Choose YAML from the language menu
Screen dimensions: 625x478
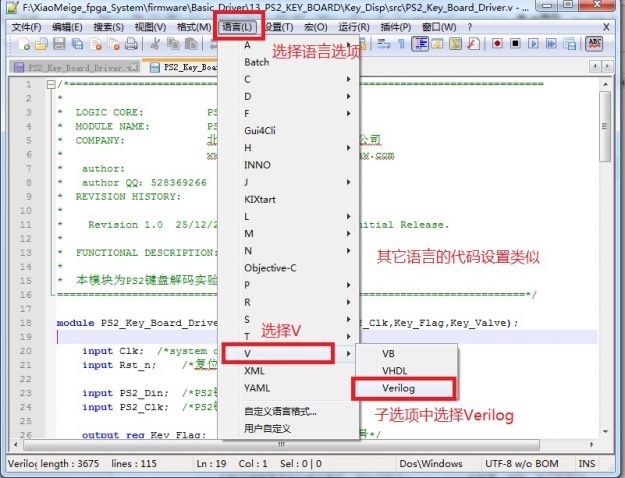pos(289,388)
